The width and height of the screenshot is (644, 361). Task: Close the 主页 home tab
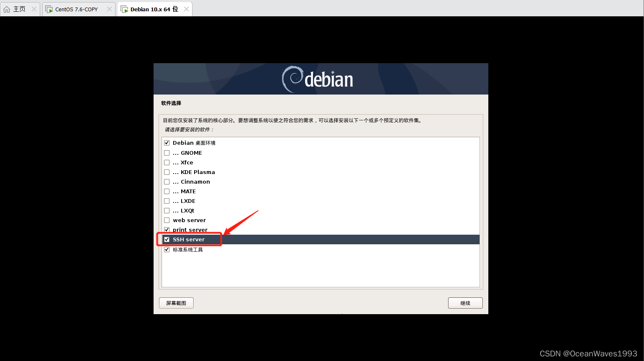[x=34, y=9]
